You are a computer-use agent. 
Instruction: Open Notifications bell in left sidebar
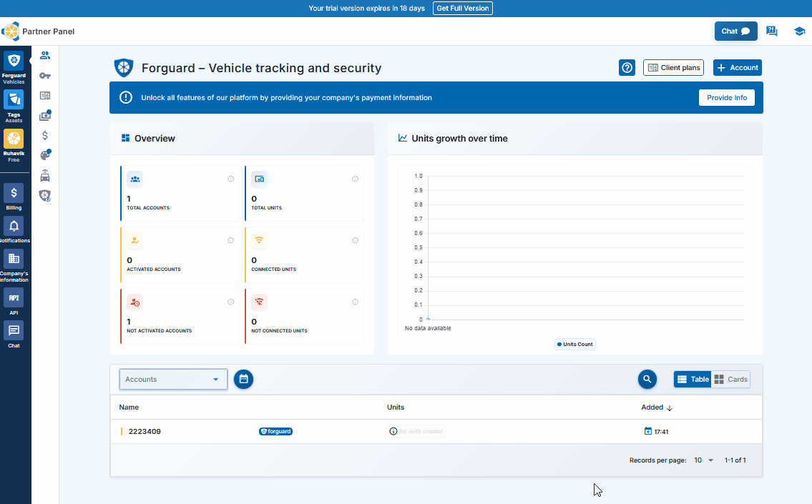point(14,226)
